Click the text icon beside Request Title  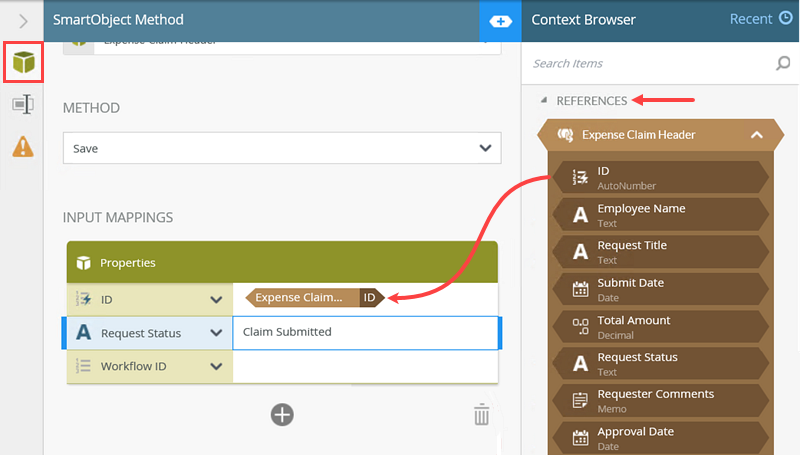pos(580,252)
